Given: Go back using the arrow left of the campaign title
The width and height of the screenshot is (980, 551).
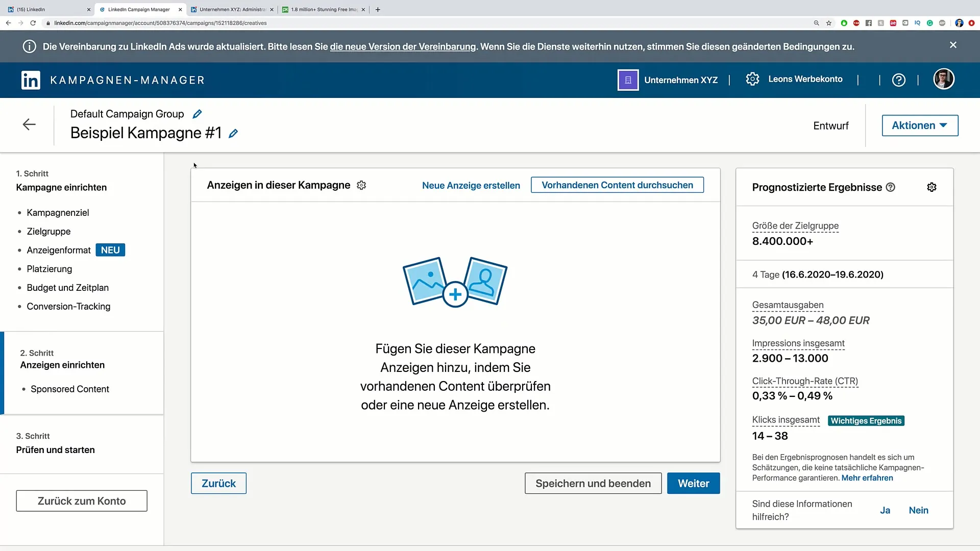Looking at the screenshot, I should (29, 124).
